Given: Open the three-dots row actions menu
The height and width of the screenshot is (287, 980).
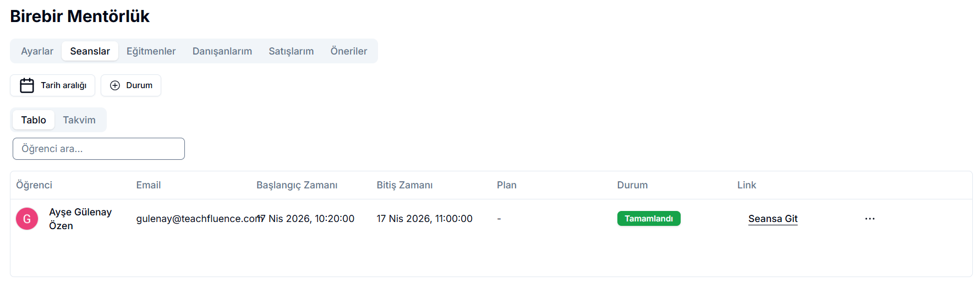Looking at the screenshot, I should 869,219.
